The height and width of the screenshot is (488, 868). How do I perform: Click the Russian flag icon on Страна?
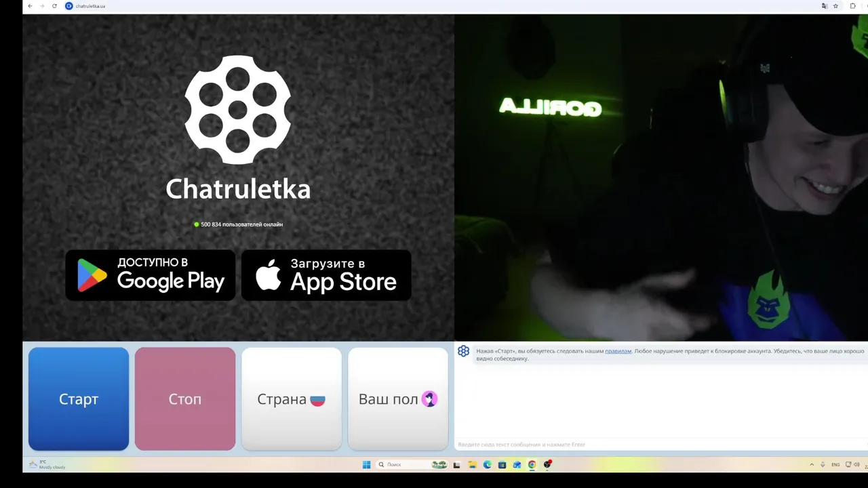point(317,400)
